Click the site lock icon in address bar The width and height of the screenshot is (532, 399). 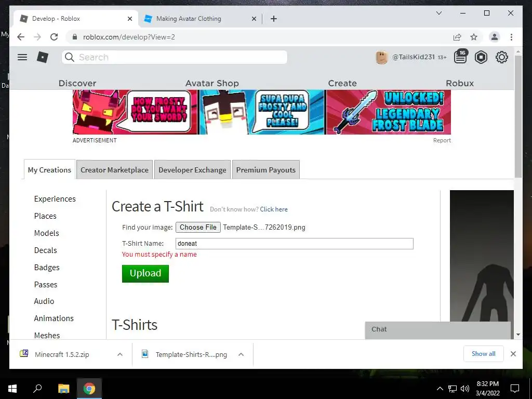pos(75,37)
